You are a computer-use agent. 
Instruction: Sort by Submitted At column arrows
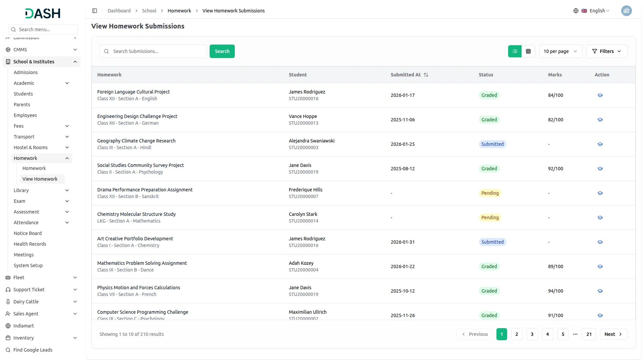coord(426,75)
